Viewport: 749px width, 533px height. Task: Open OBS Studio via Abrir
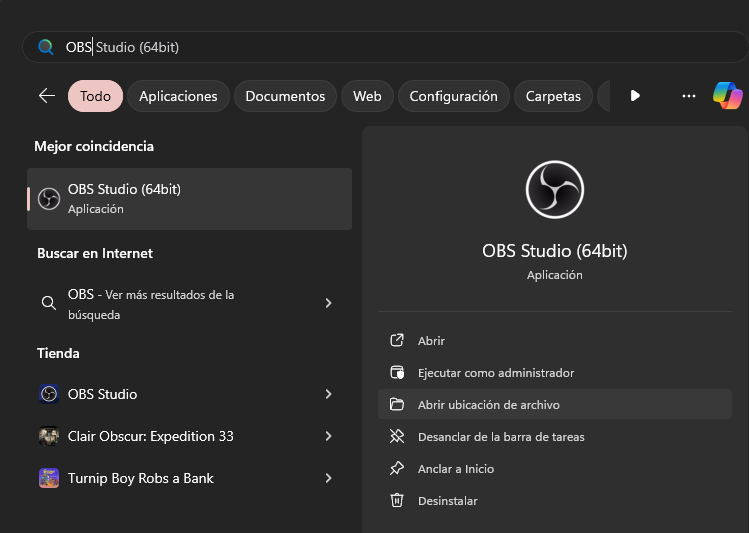click(x=555, y=341)
